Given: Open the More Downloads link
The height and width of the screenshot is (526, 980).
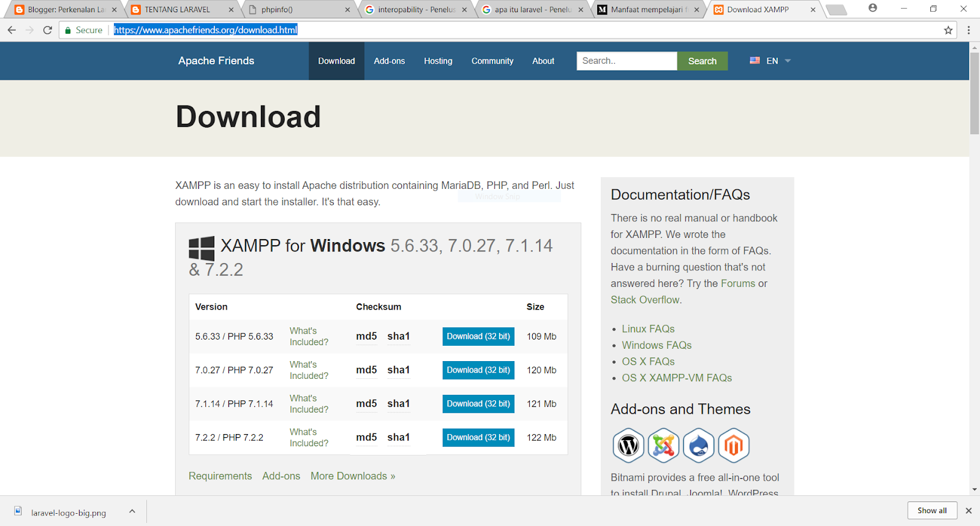Looking at the screenshot, I should tap(353, 476).
